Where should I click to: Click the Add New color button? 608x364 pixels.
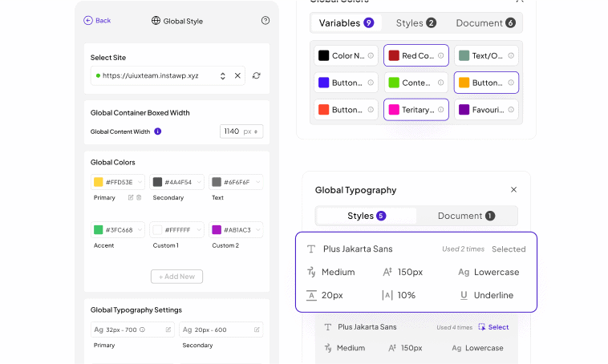point(176,277)
